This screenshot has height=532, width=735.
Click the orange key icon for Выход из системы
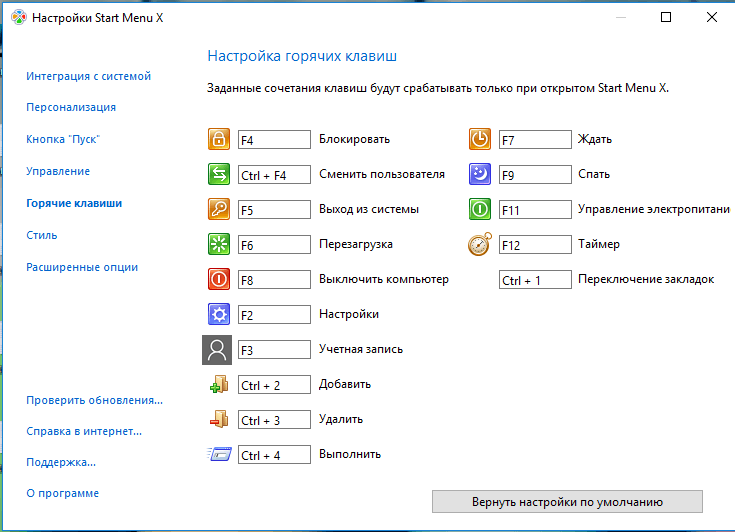pyautogui.click(x=219, y=210)
